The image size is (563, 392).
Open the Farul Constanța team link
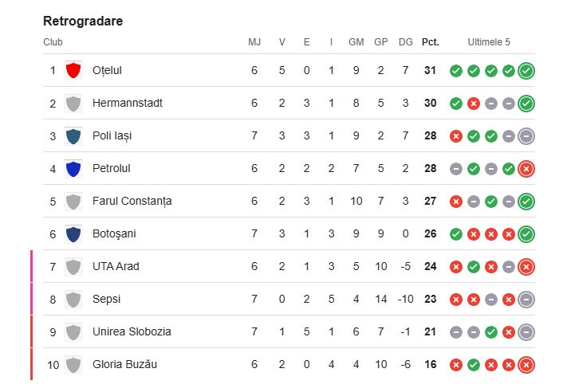pos(132,202)
